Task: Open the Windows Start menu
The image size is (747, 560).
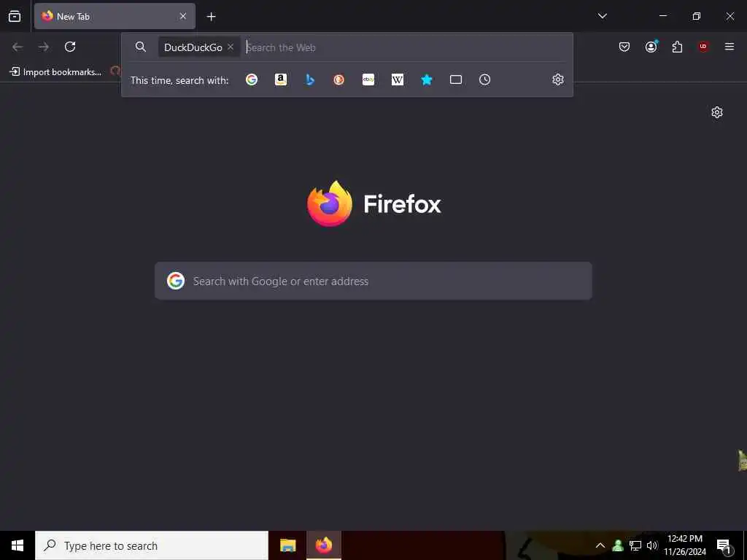Action: click(18, 545)
